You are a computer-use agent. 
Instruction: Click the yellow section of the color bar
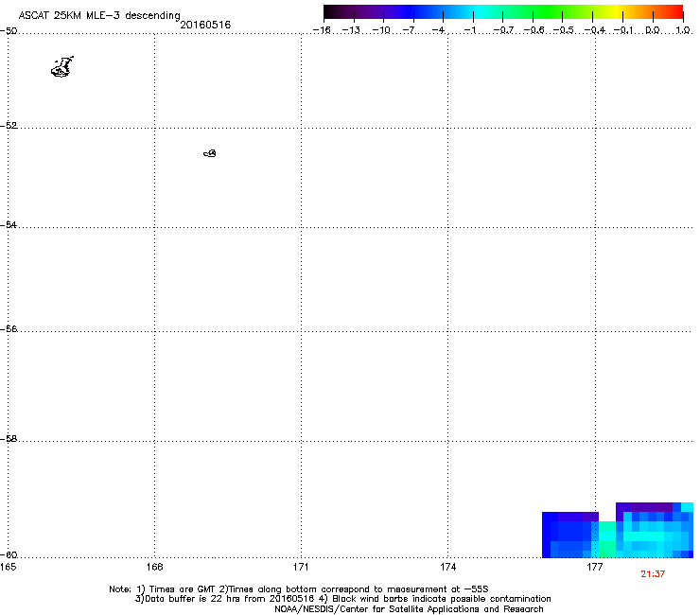pos(616,11)
